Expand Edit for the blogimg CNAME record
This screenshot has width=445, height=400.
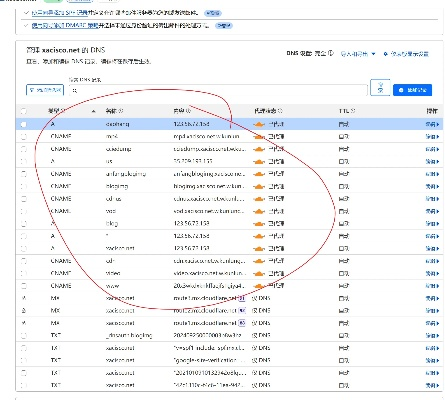(432, 187)
